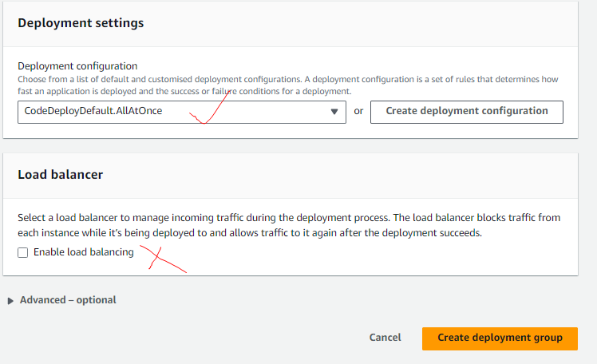
Task: Click the red checkmark annotation
Action: [x=210, y=109]
